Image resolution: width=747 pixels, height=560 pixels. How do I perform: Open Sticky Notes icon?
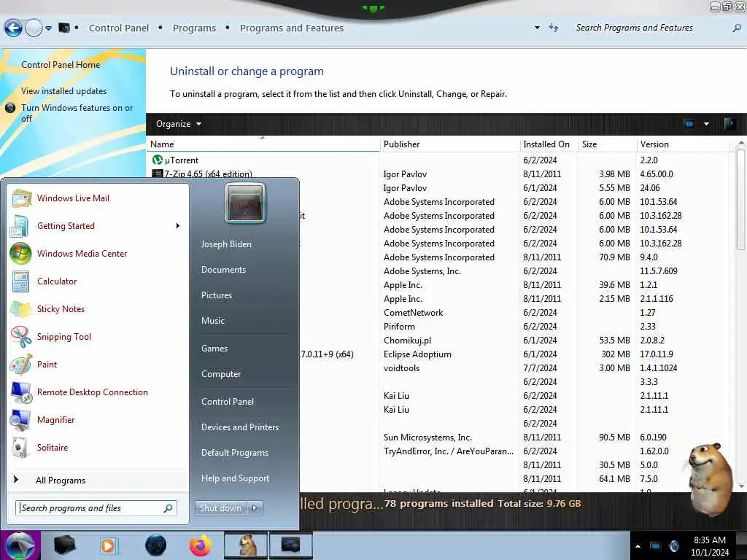click(20, 308)
